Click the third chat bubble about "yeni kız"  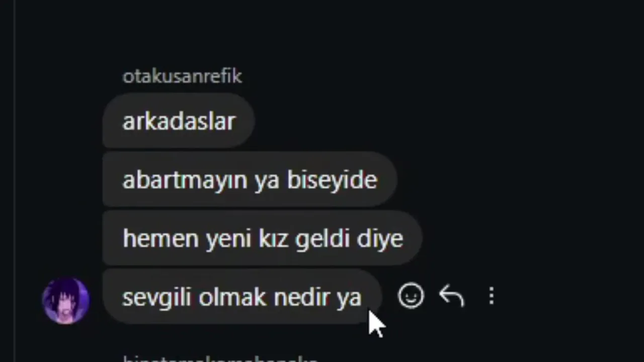(262, 238)
